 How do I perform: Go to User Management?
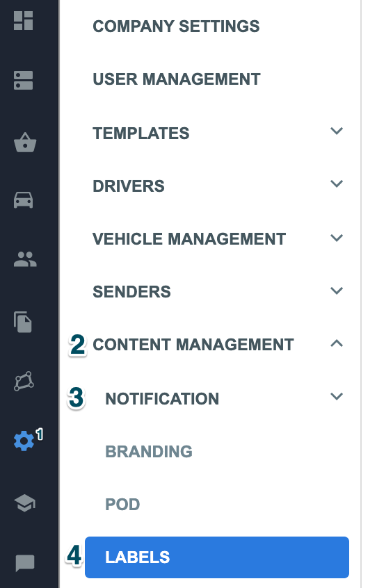coord(176,79)
